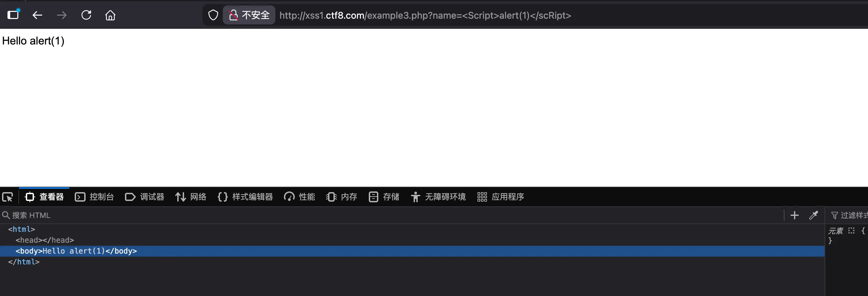Focus the URL address bar text
This screenshot has height=296, width=868.
pyautogui.click(x=425, y=15)
